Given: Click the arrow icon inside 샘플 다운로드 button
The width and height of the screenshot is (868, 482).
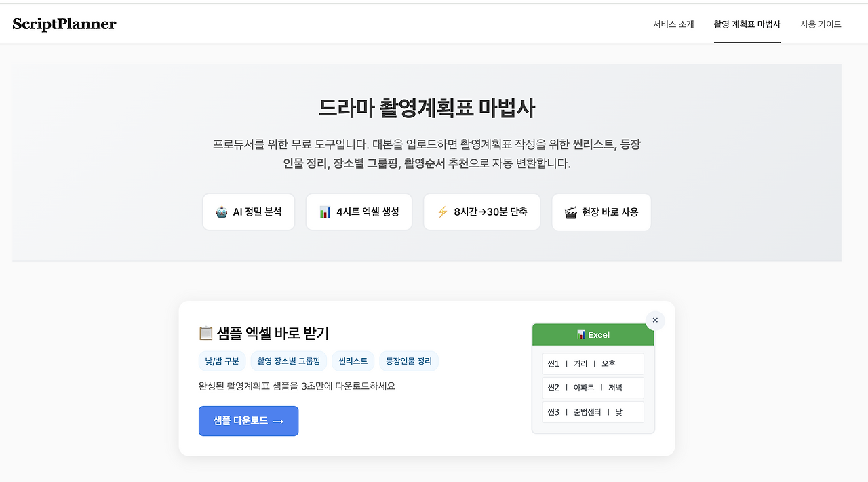Looking at the screenshot, I should (x=277, y=420).
